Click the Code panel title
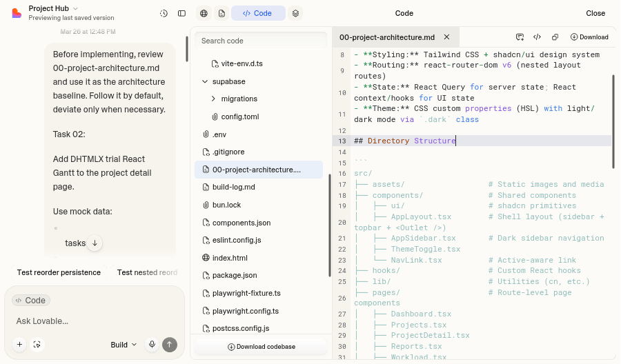 404,14
